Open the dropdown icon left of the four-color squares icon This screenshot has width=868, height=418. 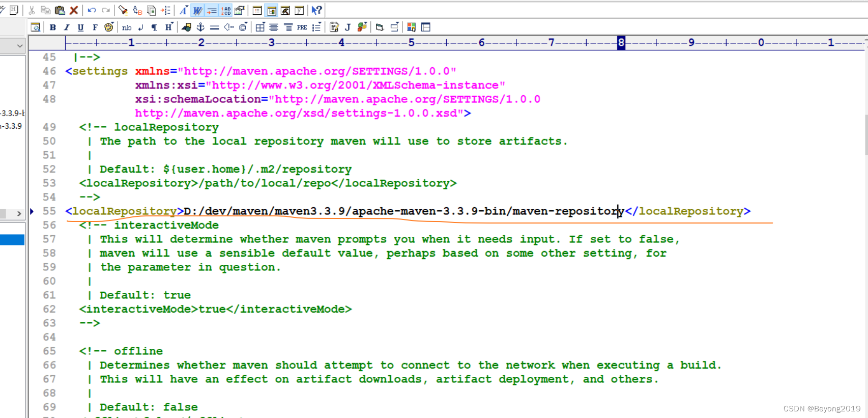(394, 27)
